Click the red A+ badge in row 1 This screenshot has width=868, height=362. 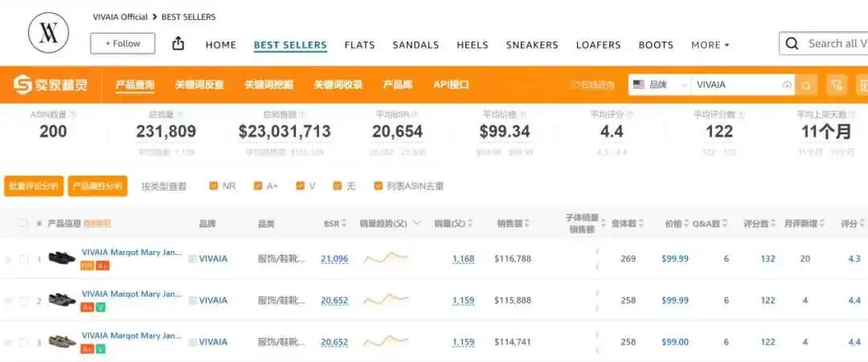point(104,265)
